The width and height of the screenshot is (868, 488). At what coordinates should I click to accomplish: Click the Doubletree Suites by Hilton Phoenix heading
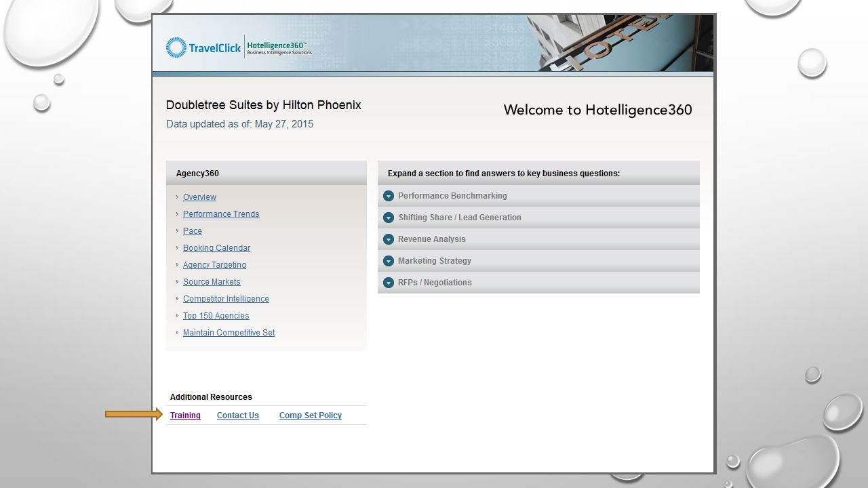[264, 105]
